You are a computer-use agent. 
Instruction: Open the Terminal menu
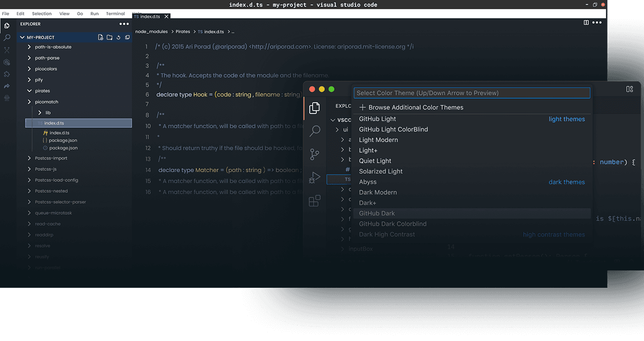(x=115, y=14)
